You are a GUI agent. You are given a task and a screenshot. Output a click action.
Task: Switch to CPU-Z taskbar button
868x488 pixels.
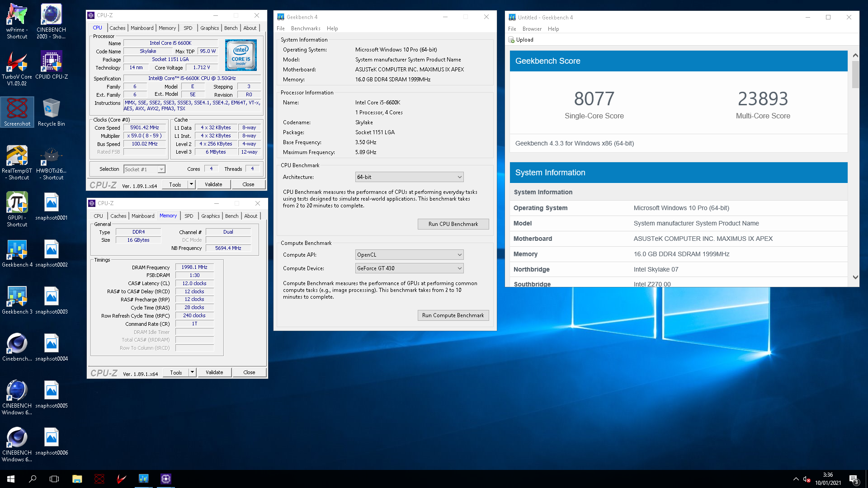(165, 479)
